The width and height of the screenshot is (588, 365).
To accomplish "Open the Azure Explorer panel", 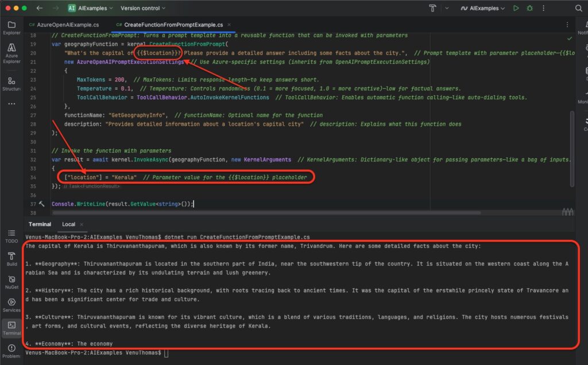I will coord(11,53).
